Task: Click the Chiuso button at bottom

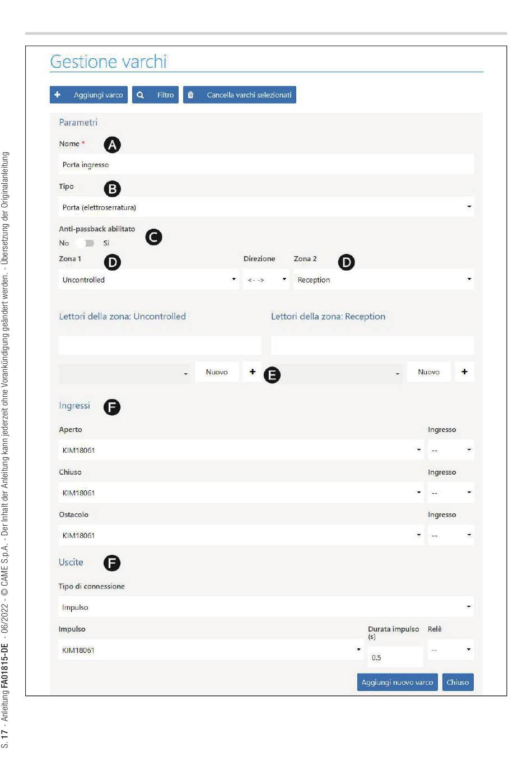Action: point(458,682)
